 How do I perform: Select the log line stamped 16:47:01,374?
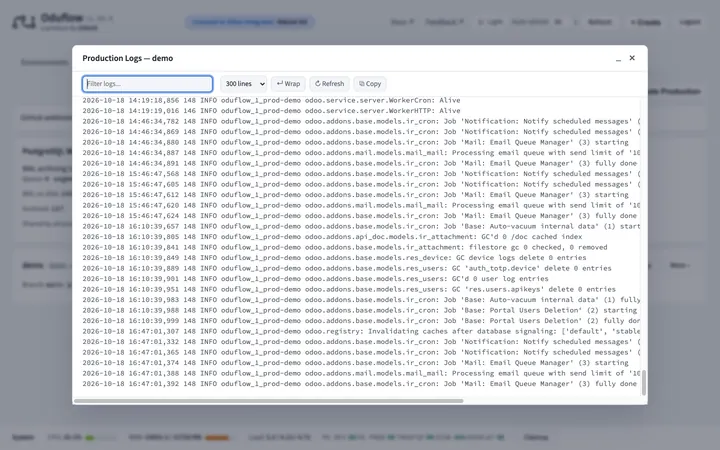coord(356,363)
